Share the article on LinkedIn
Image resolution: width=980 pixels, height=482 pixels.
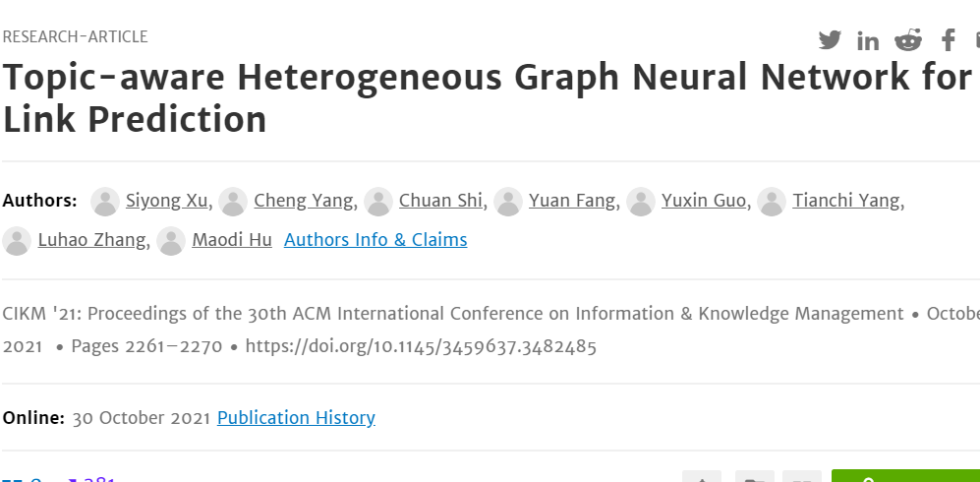[x=868, y=41]
